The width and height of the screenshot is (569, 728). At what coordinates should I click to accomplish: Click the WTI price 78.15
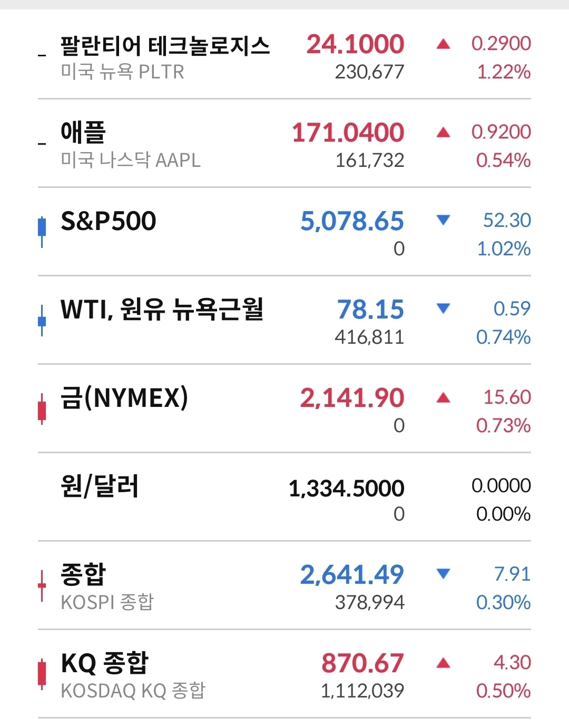point(370,309)
